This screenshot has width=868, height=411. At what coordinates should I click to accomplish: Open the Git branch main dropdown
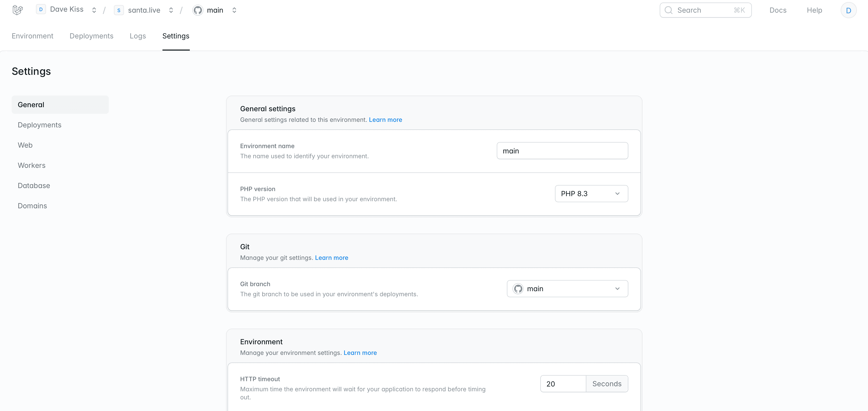567,288
